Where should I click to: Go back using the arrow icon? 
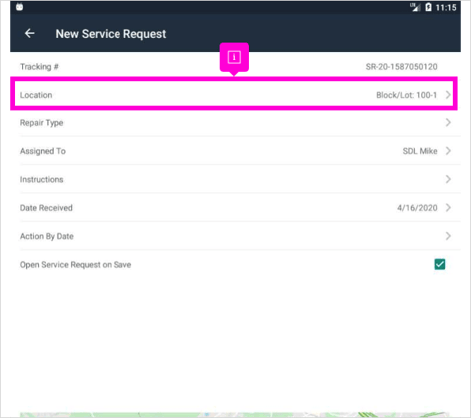pos(30,33)
